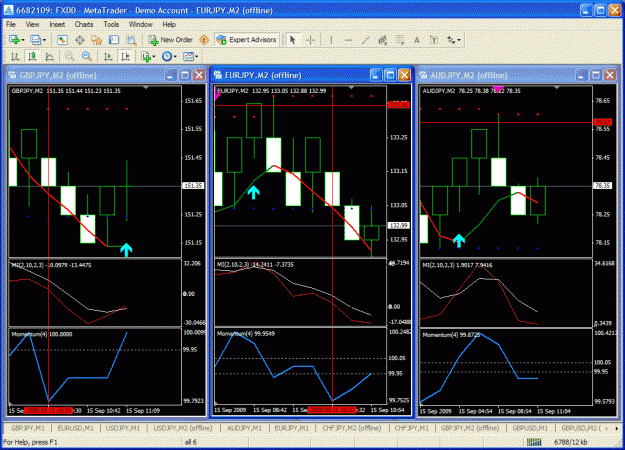This screenshot has height=450, width=625.
Task: Switch to the CHFJPY,M1 chart tab
Action: point(411,428)
